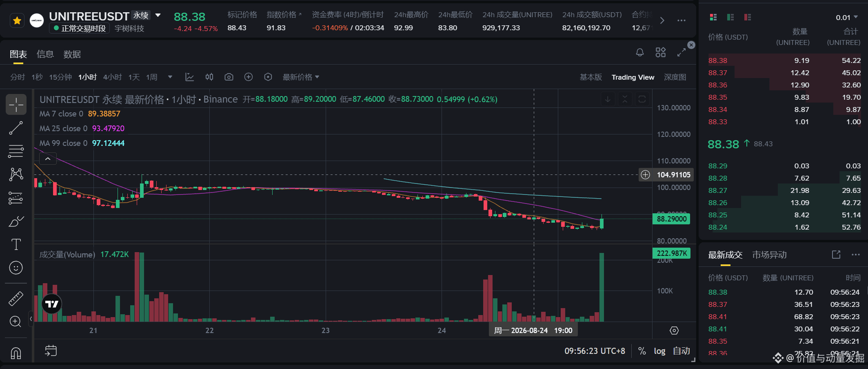Open the UNITREEUSDT pair selector dropdown arrow
This screenshot has width=868, height=369.
(158, 16)
